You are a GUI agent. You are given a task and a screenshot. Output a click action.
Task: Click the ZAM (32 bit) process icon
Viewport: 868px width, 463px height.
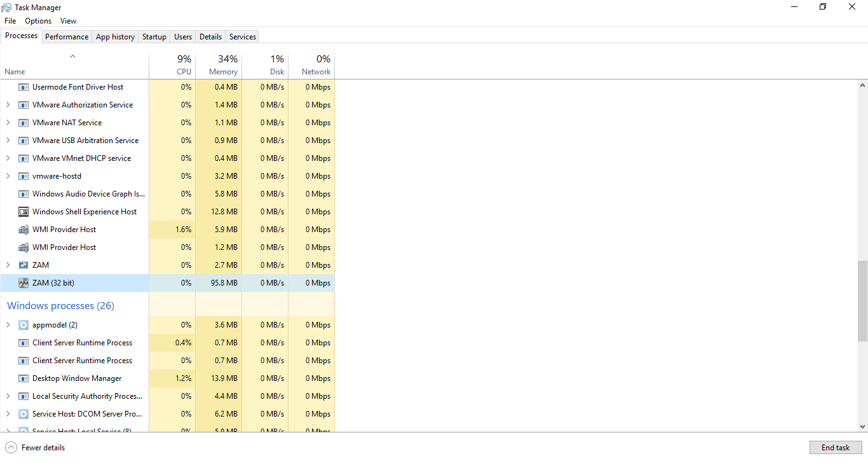tap(24, 283)
